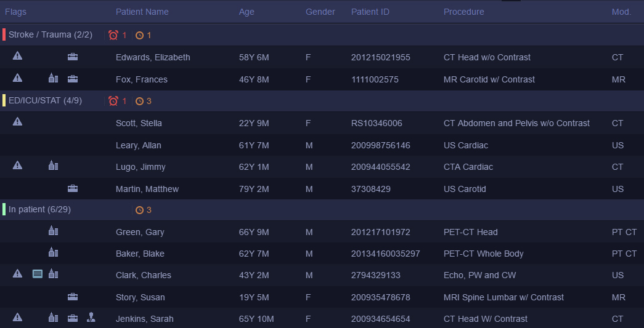Click the orange clock icon in In patient group
This screenshot has width=644, height=328.
(x=140, y=210)
